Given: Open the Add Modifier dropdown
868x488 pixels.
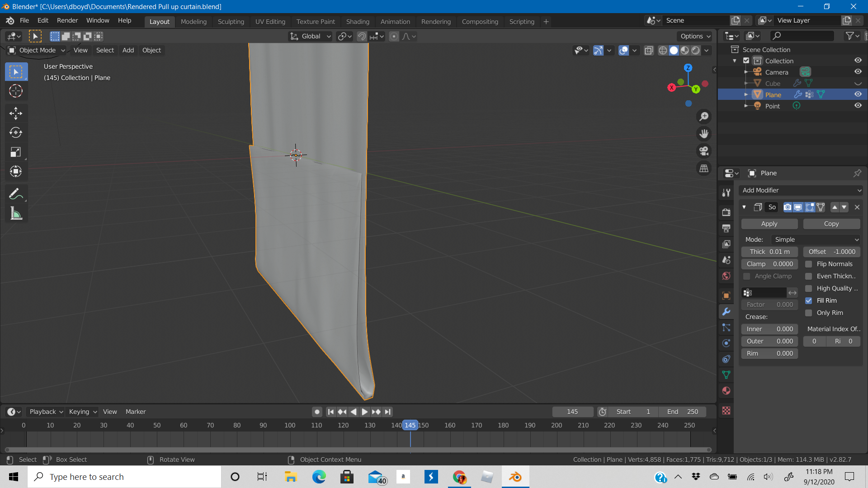Looking at the screenshot, I should [x=801, y=190].
